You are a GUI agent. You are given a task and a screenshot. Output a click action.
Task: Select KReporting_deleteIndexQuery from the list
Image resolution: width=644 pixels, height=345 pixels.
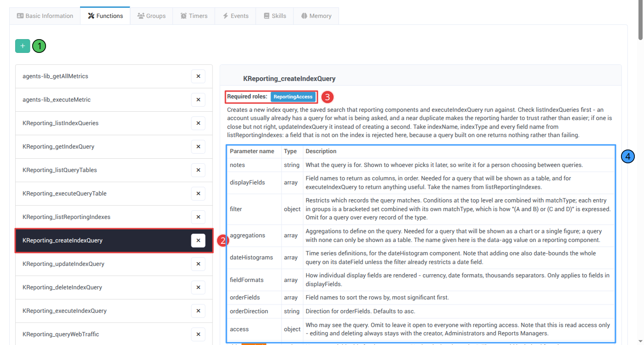coord(114,287)
